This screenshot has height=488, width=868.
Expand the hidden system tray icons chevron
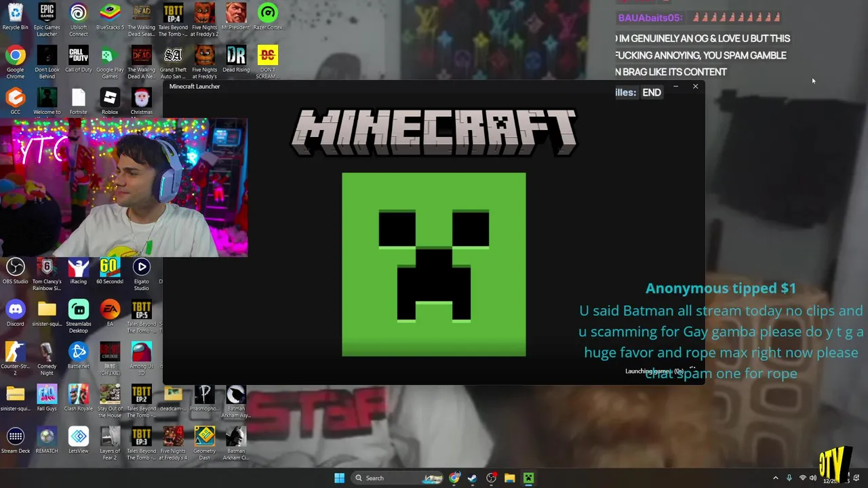coord(776,478)
